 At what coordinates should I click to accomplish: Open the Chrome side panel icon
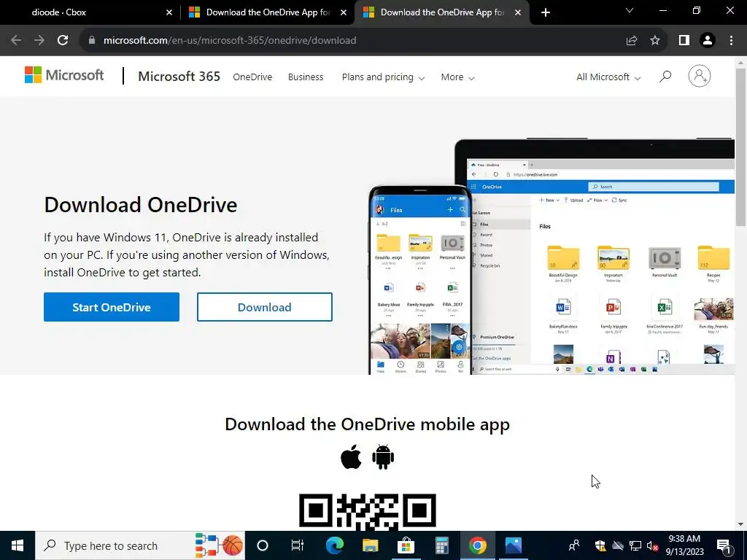684,41
